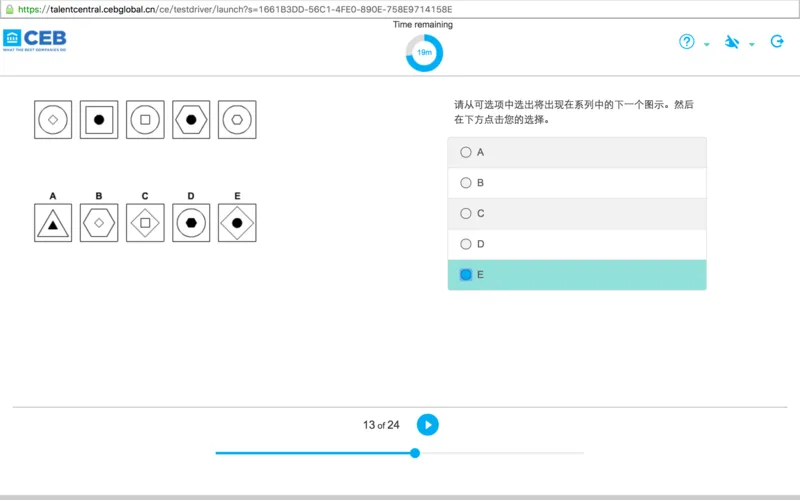800x500 pixels.
Task: Select radio button B
Action: 465,183
